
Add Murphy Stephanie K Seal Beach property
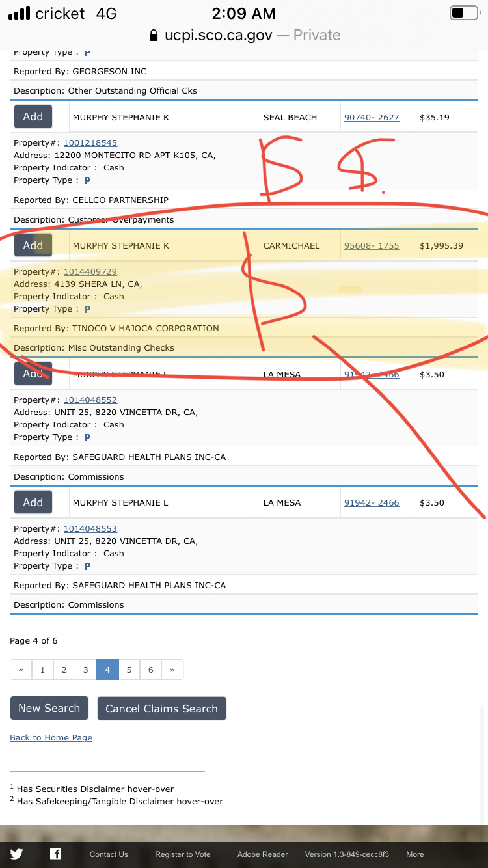click(33, 116)
